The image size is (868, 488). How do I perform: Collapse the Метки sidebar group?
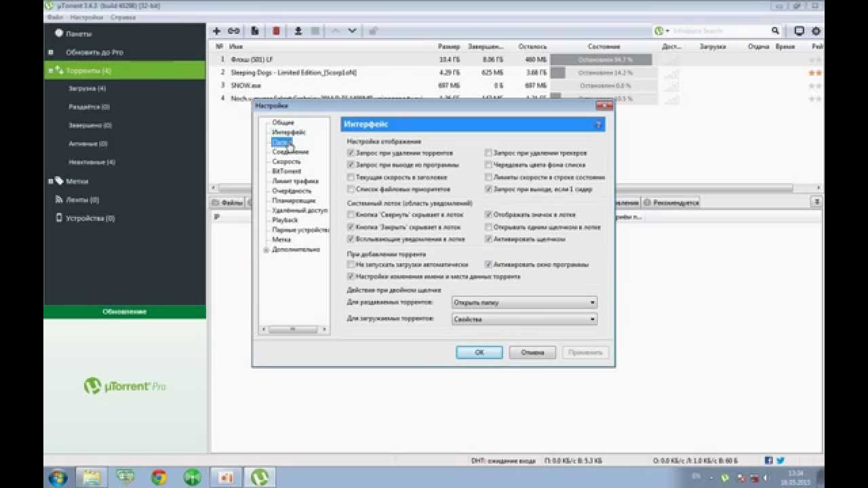pos(51,181)
